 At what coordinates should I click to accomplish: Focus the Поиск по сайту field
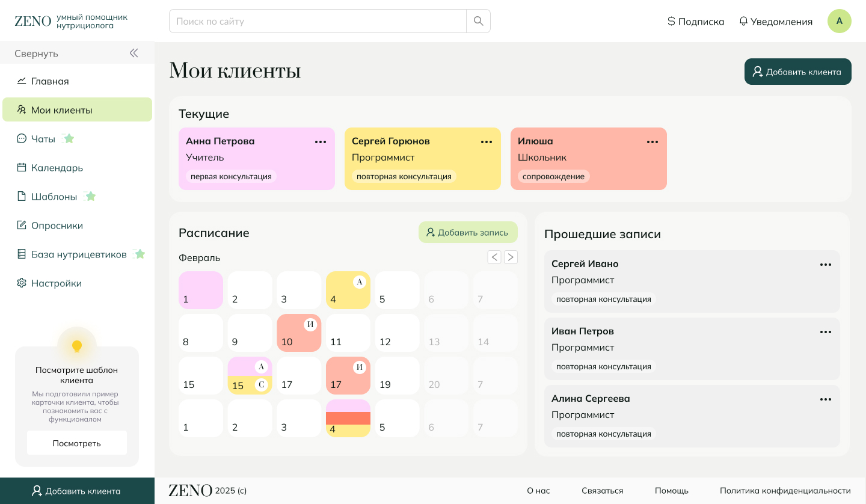tap(318, 21)
